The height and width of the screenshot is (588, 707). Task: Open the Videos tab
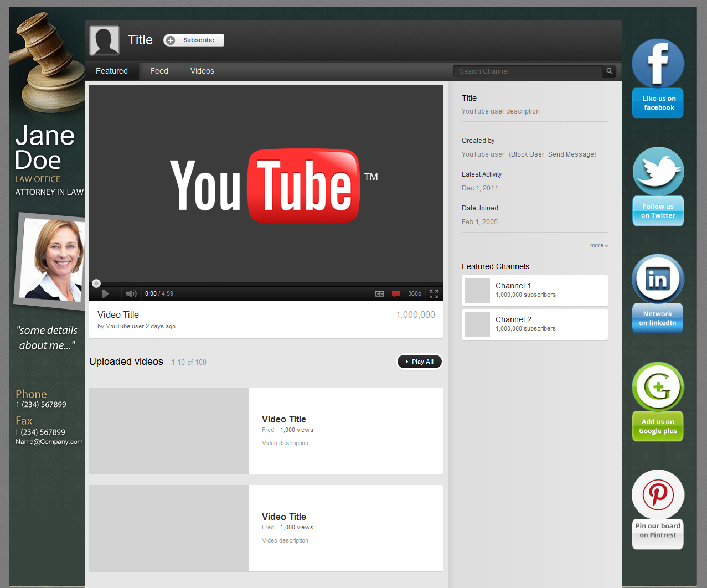[x=202, y=71]
